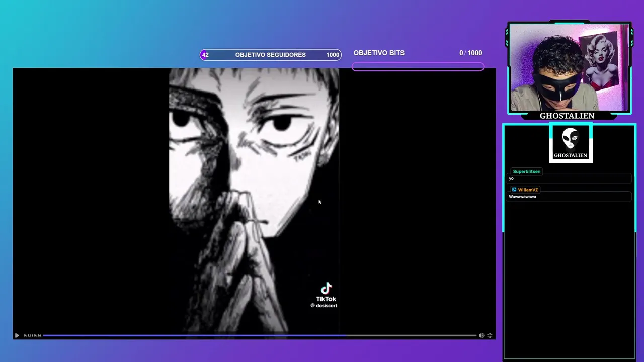Viewport: 644px width, 362px height.
Task: Click the badge icon beside WillamVZ
Action: click(514, 190)
